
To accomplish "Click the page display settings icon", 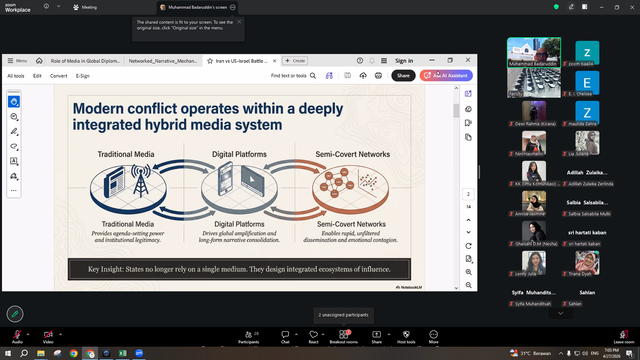I will [469, 259].
